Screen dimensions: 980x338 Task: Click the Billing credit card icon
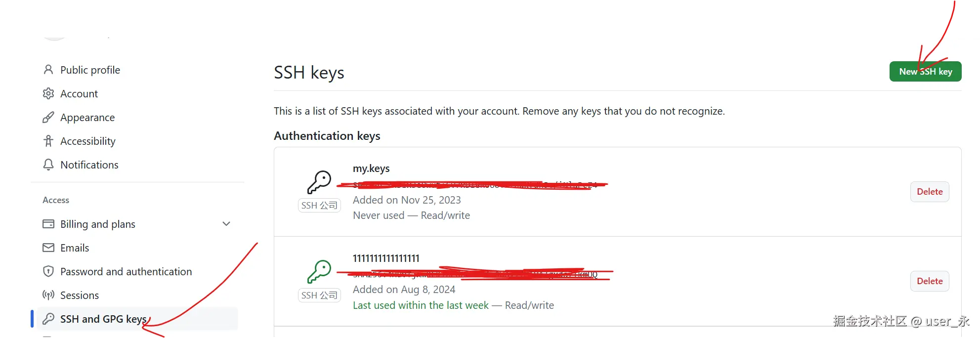[48, 224]
